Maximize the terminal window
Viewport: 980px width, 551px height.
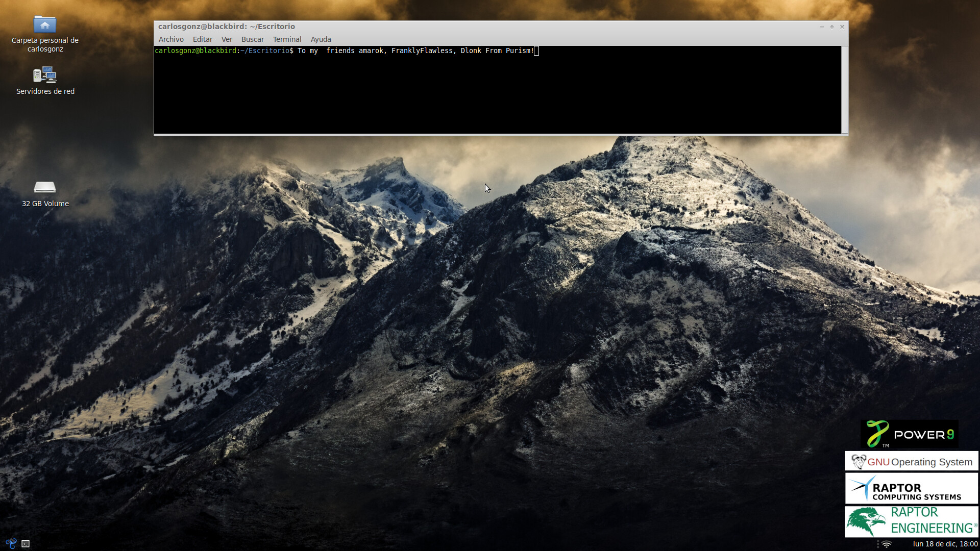[x=832, y=27]
